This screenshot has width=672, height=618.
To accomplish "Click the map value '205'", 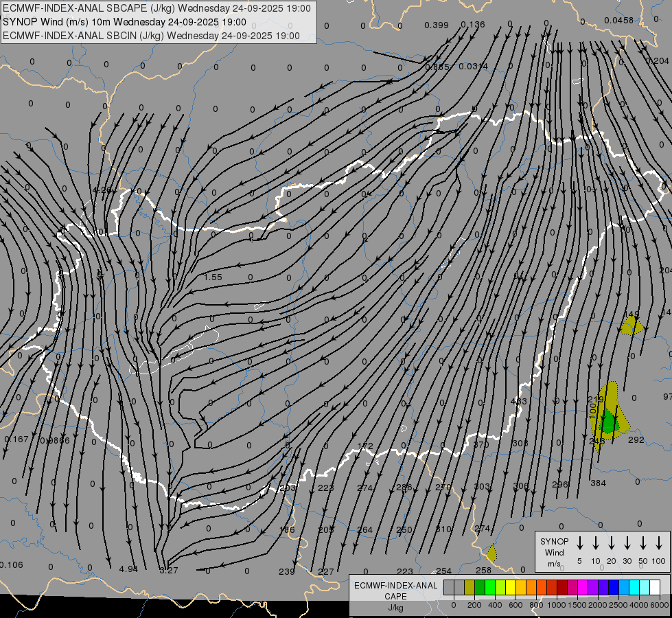I will (x=326, y=530).
